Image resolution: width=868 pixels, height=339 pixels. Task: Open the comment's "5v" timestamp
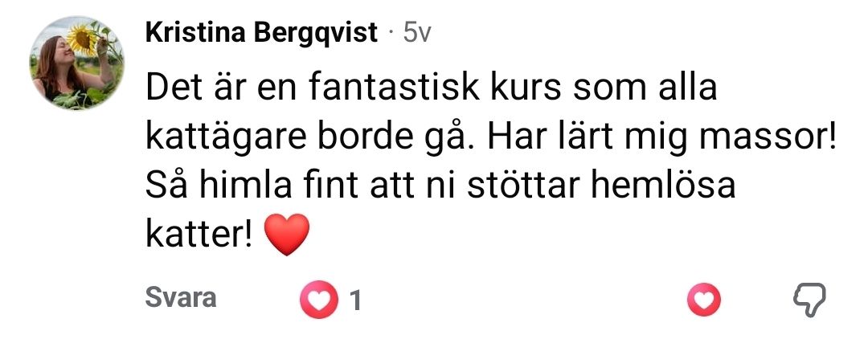[417, 34]
